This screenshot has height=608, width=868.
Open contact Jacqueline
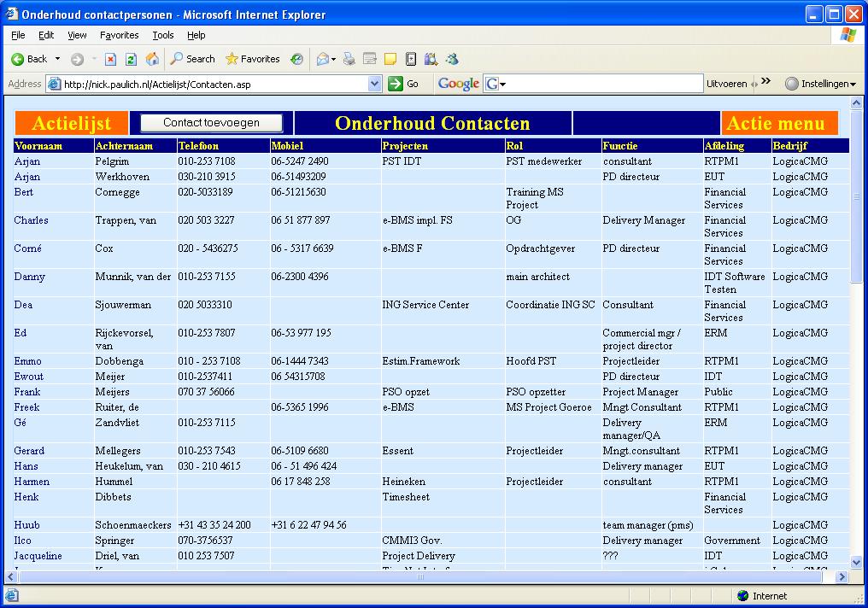pos(38,556)
